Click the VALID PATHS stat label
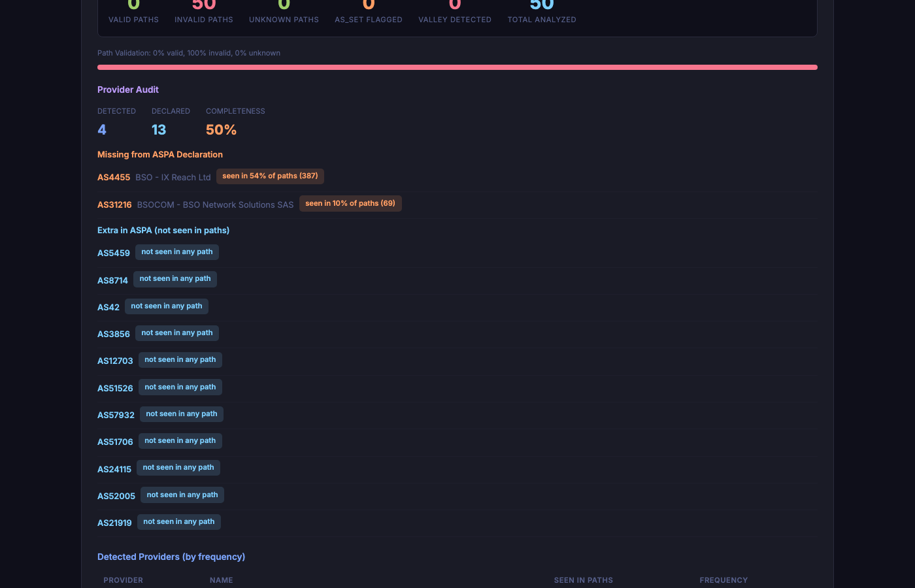This screenshot has height=588, width=915. [x=133, y=20]
